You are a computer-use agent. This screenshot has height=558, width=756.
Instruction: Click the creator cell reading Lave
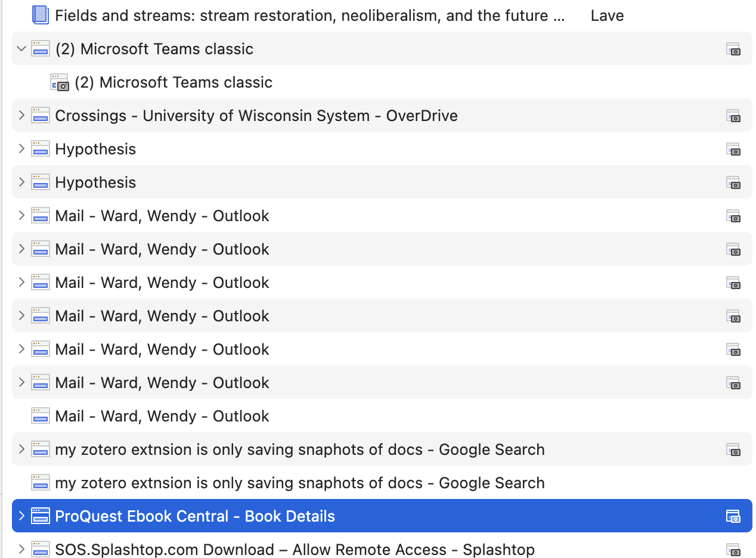(607, 15)
